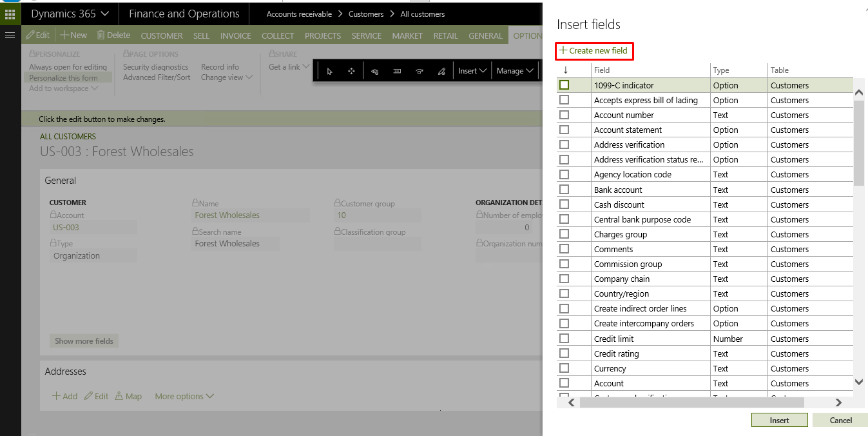Image resolution: width=868 pixels, height=436 pixels.
Task: Open the CUSTOMER action tab
Action: (x=162, y=35)
